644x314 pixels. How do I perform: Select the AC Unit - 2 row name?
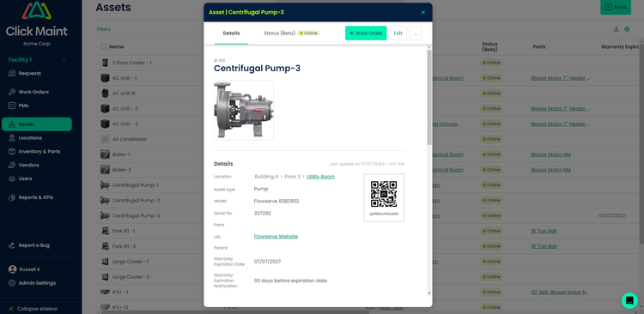coord(125,108)
